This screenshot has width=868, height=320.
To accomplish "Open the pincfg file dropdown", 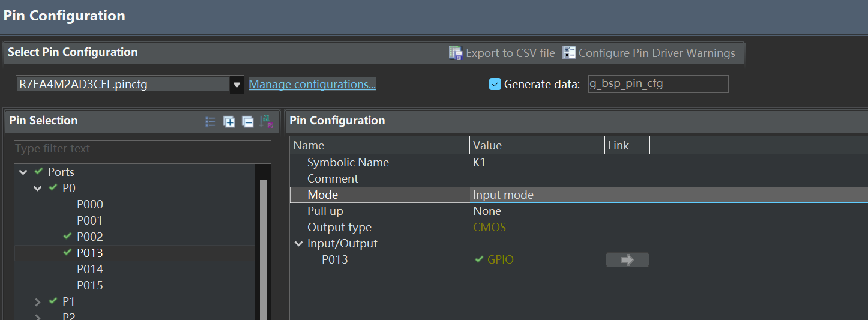I will [x=237, y=85].
